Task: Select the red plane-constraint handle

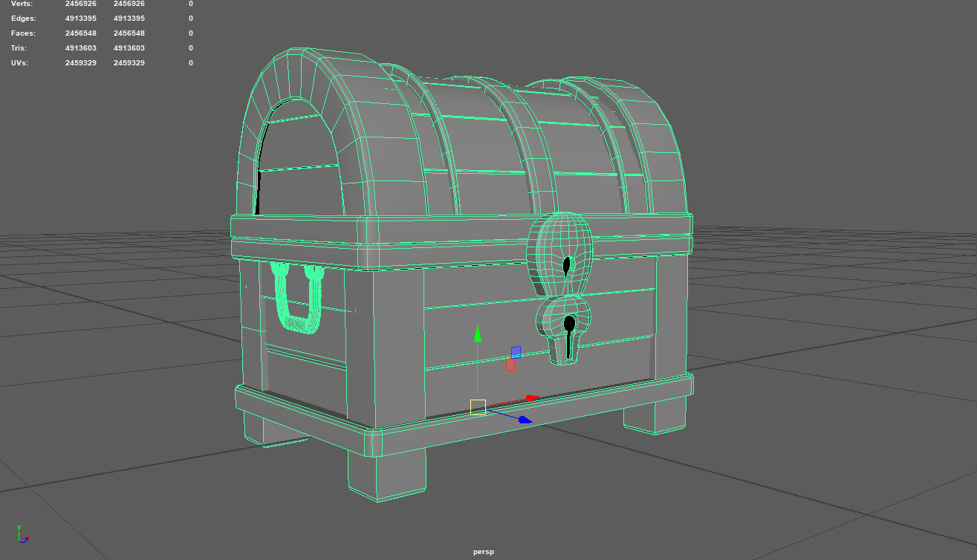Action: 510,365
